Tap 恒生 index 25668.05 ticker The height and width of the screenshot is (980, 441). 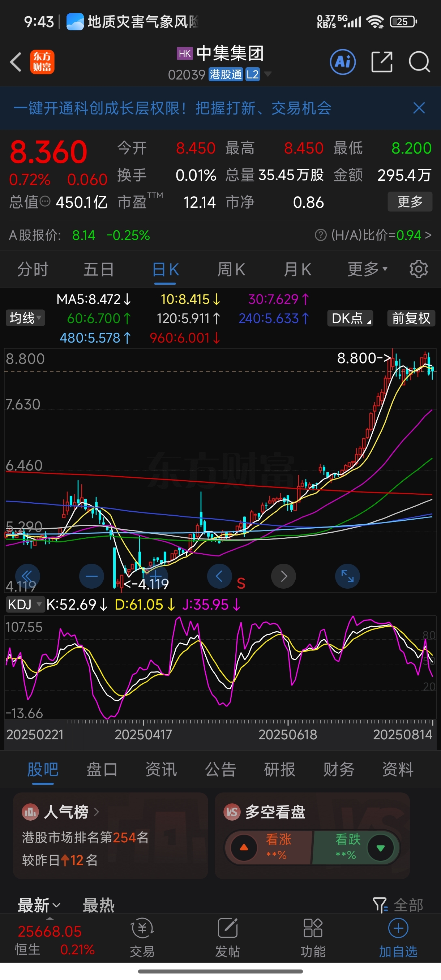pos(50,931)
